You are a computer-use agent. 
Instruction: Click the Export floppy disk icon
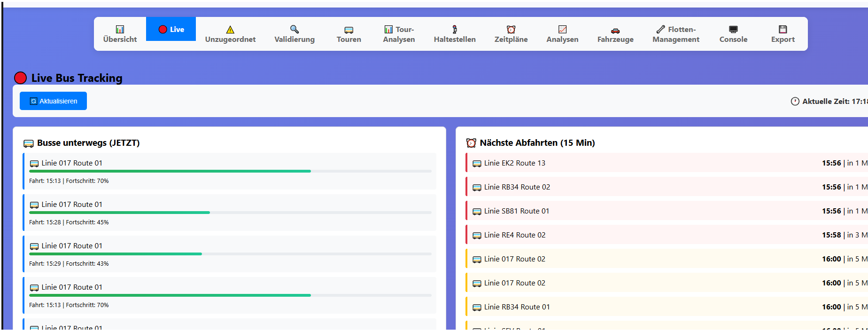783,29
